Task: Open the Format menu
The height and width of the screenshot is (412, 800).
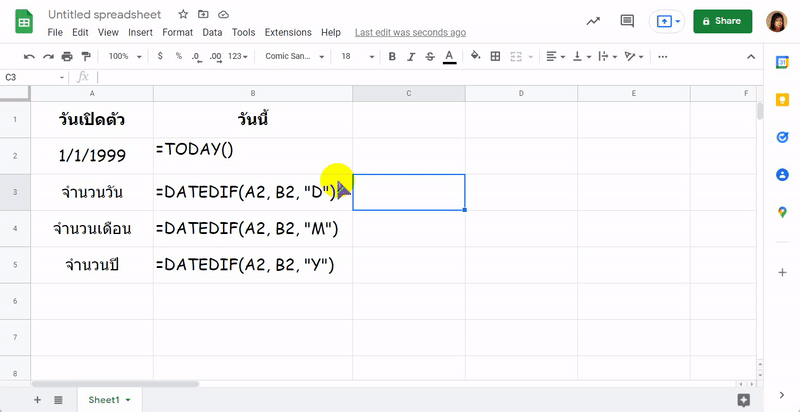Action: click(178, 32)
